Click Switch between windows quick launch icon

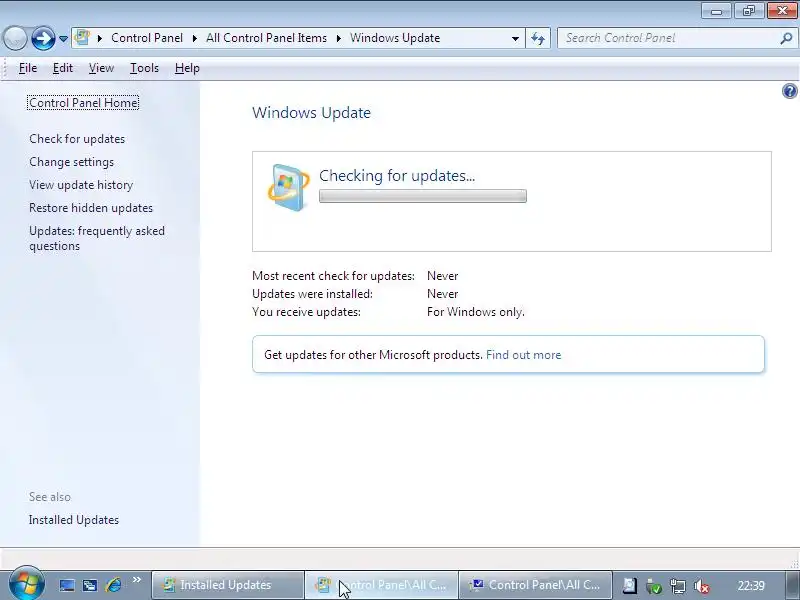click(90, 585)
